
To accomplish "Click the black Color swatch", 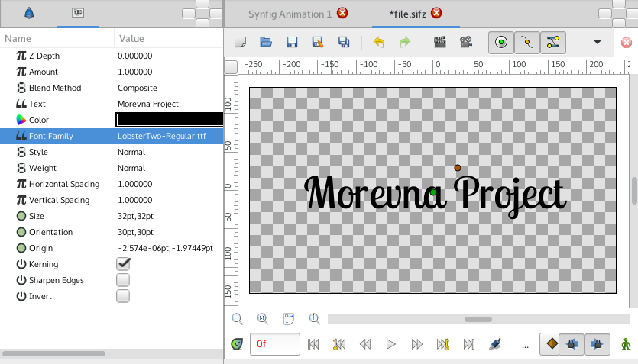I will point(170,120).
